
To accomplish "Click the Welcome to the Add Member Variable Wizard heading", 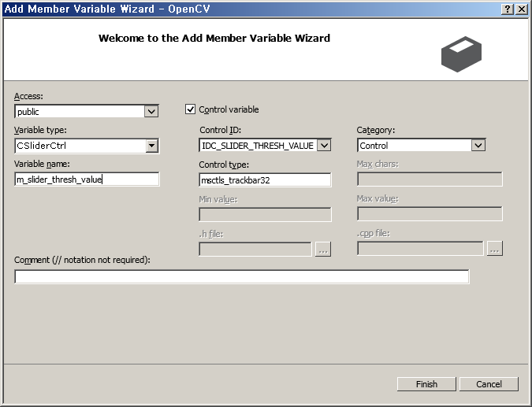I will [x=214, y=38].
